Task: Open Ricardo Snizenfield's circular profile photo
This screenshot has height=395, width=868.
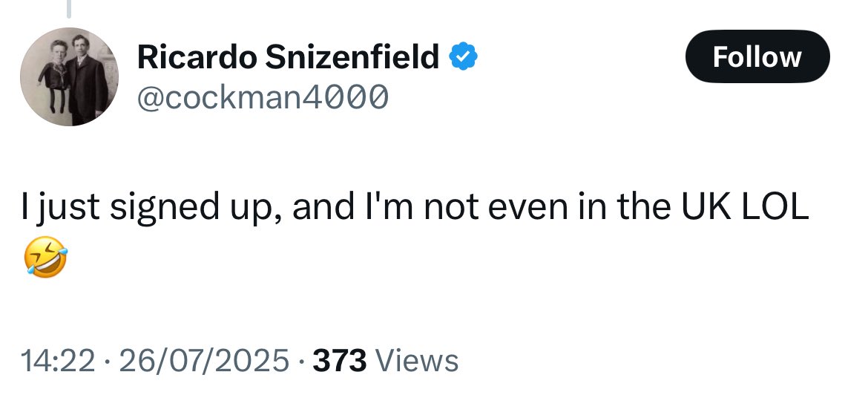Action: click(69, 77)
